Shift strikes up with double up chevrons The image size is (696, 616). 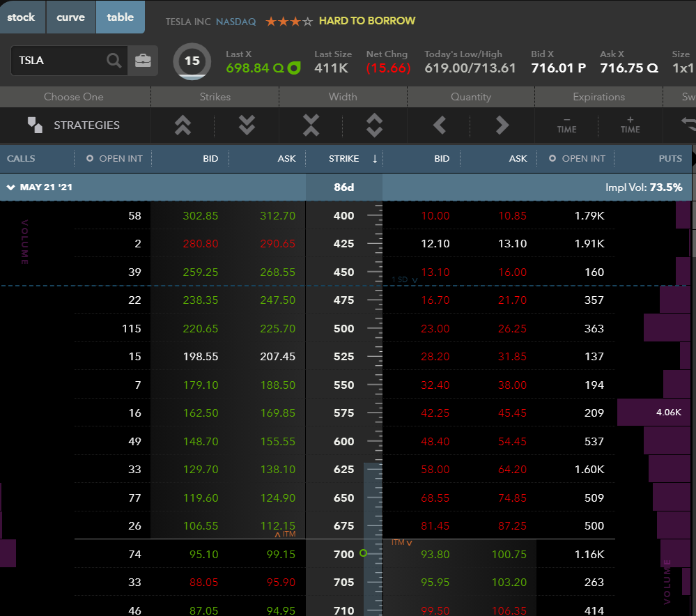(183, 125)
